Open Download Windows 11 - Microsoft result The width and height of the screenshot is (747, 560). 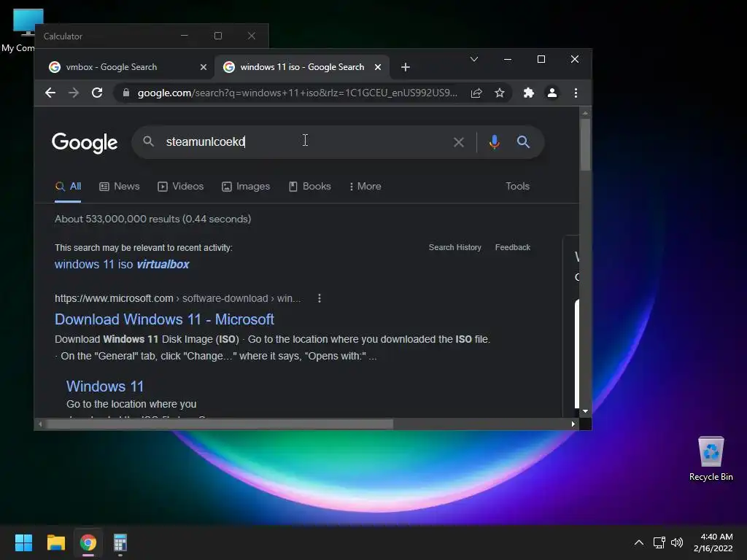coord(164,319)
